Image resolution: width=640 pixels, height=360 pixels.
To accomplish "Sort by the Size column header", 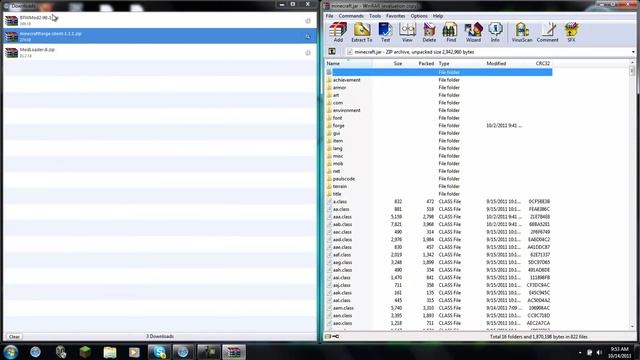I will 388,64.
